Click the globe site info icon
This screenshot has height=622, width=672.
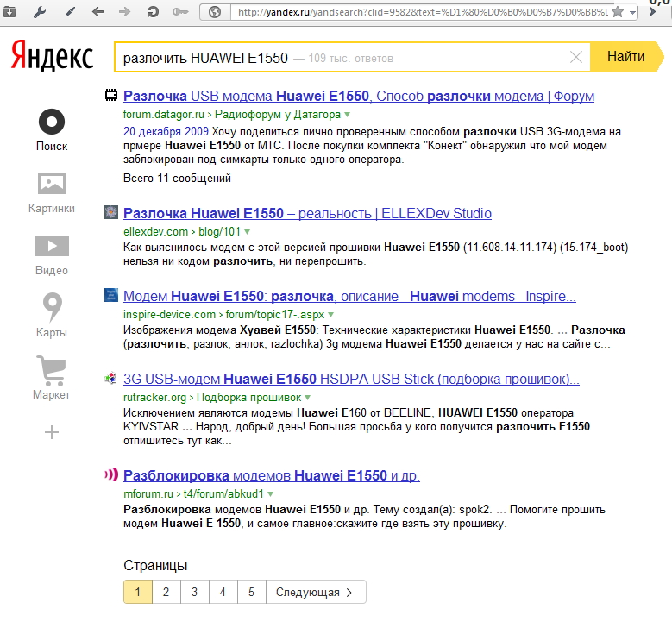coord(215,12)
